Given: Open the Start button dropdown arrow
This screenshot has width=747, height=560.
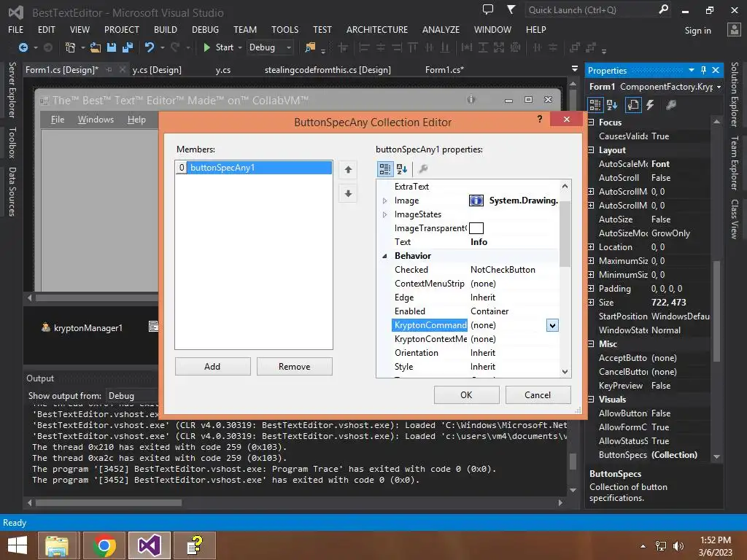Looking at the screenshot, I should click(x=239, y=47).
